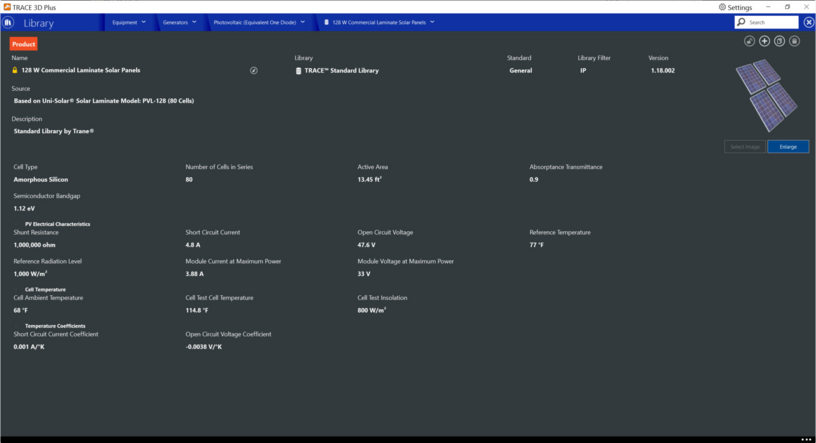
Task: Collapse the PV Electrical Characteristics section
Action: 17,224
